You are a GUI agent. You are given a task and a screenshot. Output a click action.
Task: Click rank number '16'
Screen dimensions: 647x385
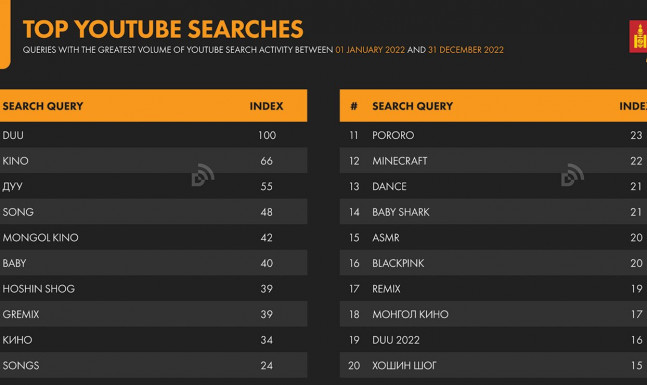pos(354,263)
